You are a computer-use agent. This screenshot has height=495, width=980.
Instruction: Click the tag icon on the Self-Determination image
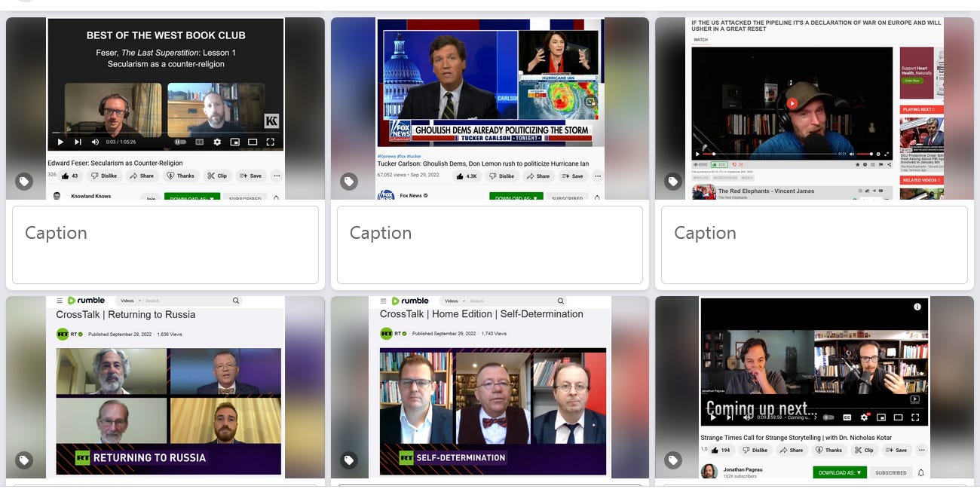tap(348, 460)
